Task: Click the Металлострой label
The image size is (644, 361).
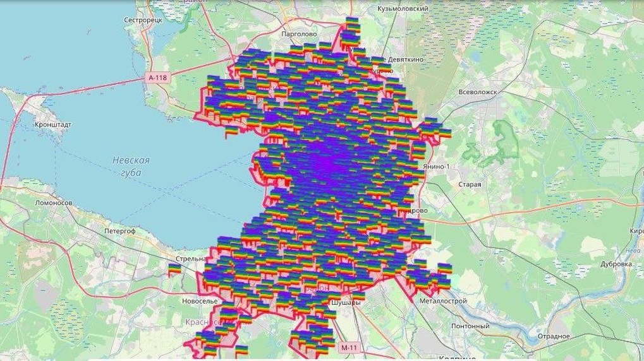Action: 443,300
